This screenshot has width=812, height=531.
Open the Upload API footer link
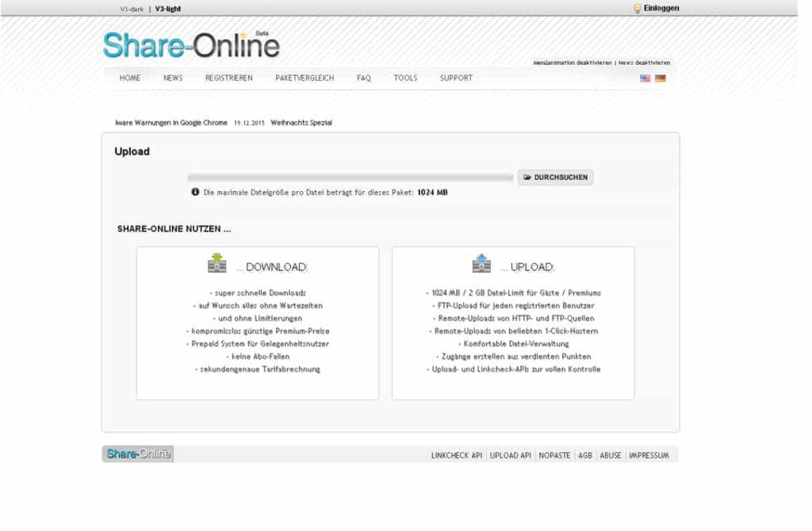coord(511,456)
